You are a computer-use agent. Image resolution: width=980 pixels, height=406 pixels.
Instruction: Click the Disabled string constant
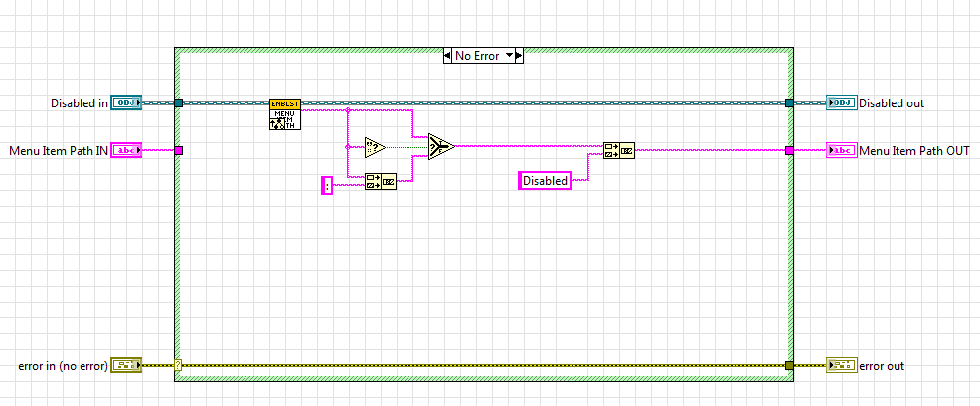point(545,181)
